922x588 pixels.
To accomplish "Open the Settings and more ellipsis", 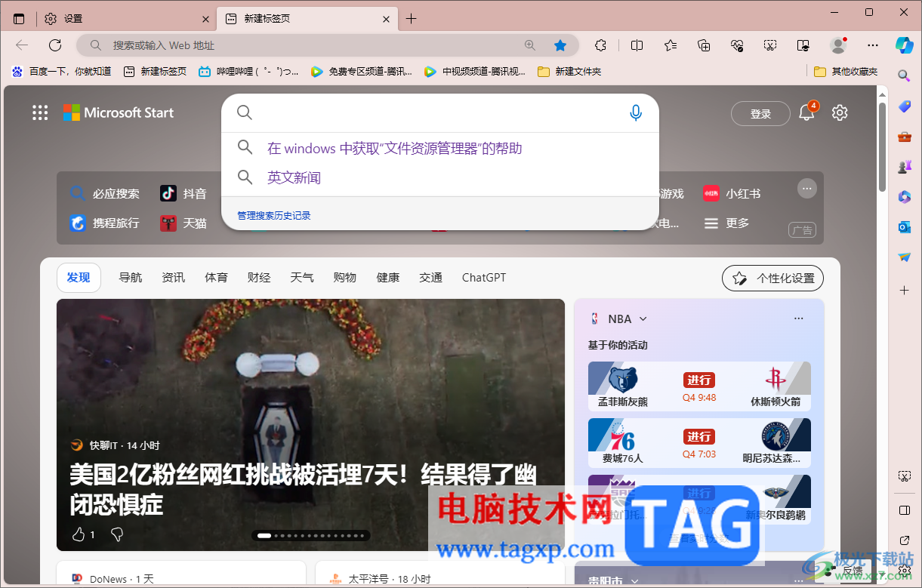I will pyautogui.click(x=873, y=45).
